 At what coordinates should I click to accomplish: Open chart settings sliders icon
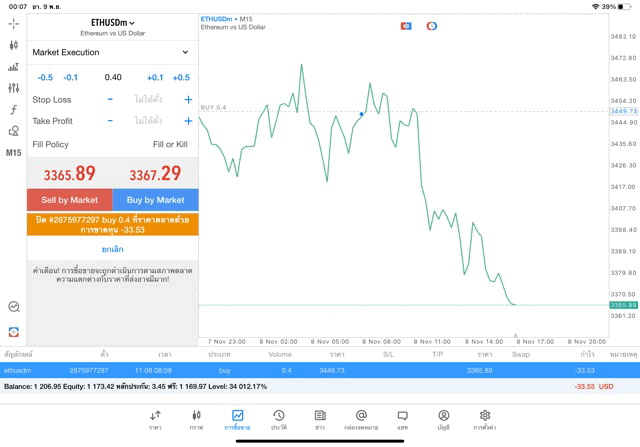(14, 88)
